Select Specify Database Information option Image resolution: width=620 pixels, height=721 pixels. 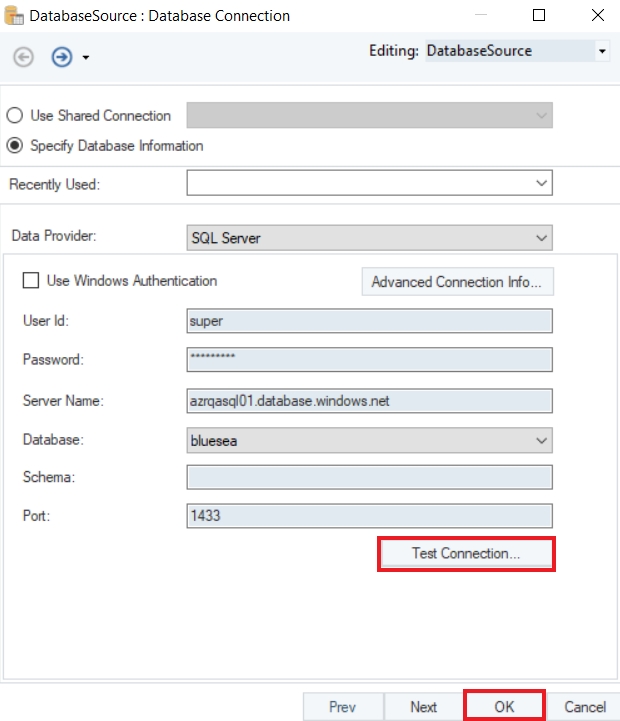[x=15, y=146]
